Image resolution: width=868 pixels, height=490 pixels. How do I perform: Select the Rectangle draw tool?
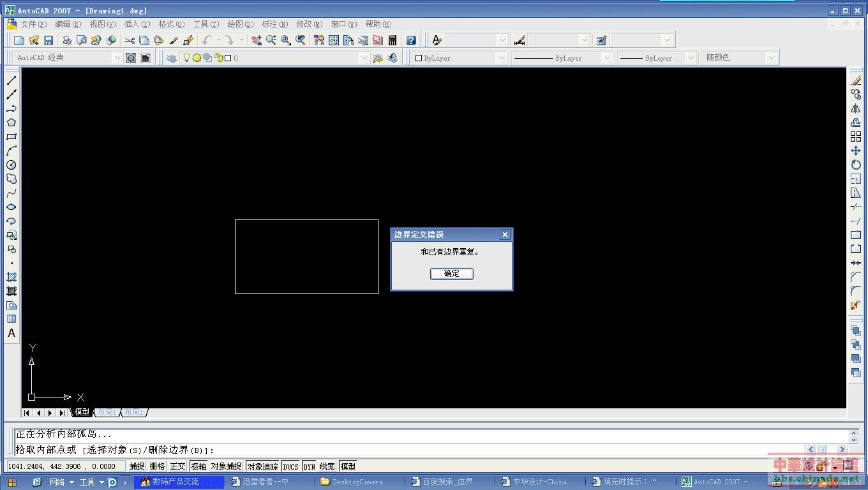[x=11, y=137]
